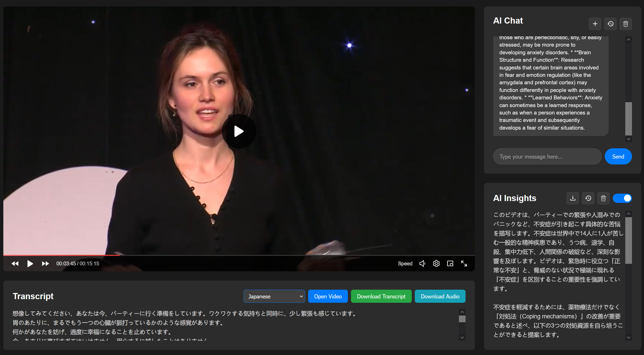644x355 pixels.
Task: Play the video
Action: 30,263
